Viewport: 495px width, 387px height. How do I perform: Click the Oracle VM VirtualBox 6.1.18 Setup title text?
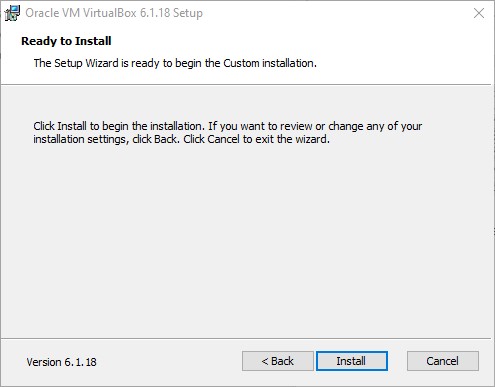pos(114,13)
